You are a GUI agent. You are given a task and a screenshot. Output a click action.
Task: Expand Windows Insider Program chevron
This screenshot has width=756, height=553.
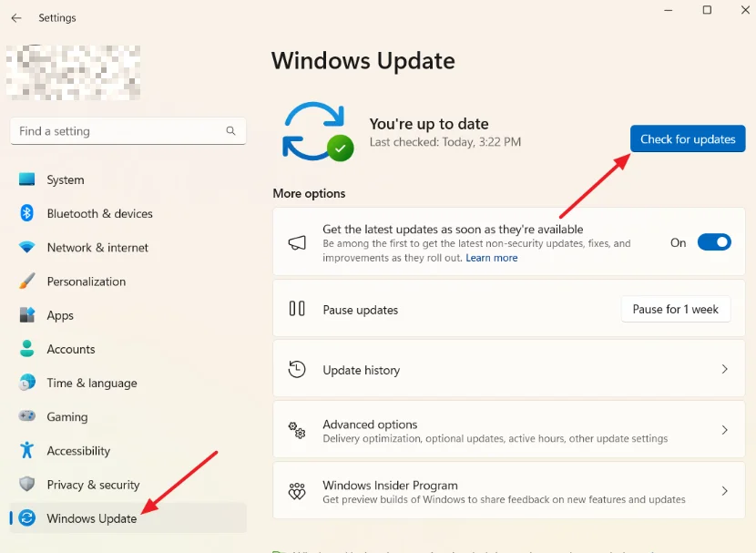point(724,491)
